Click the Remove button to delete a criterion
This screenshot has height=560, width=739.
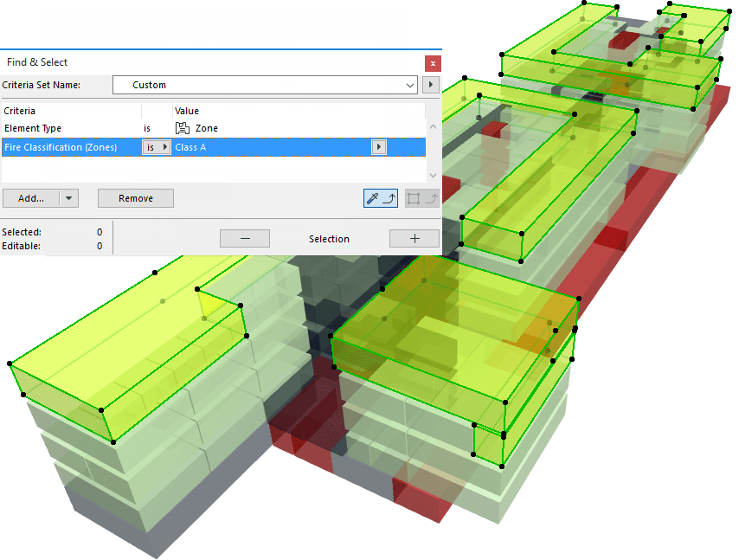coord(135,197)
